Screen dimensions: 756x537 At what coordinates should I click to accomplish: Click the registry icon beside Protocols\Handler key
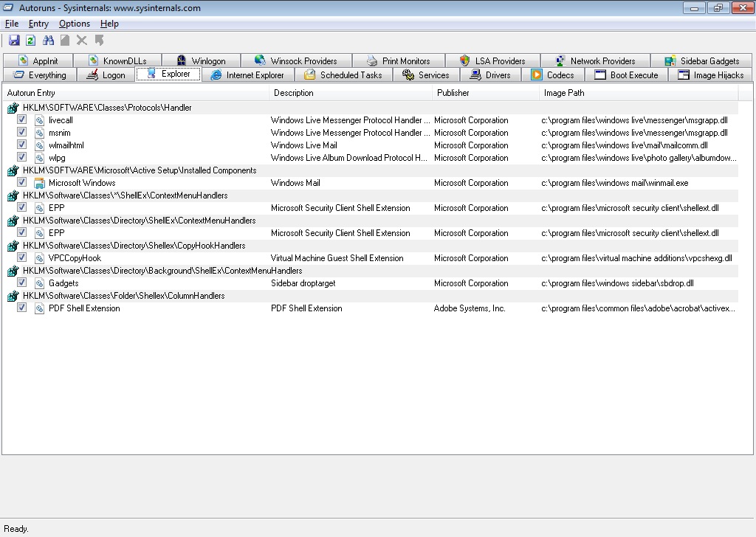point(13,108)
